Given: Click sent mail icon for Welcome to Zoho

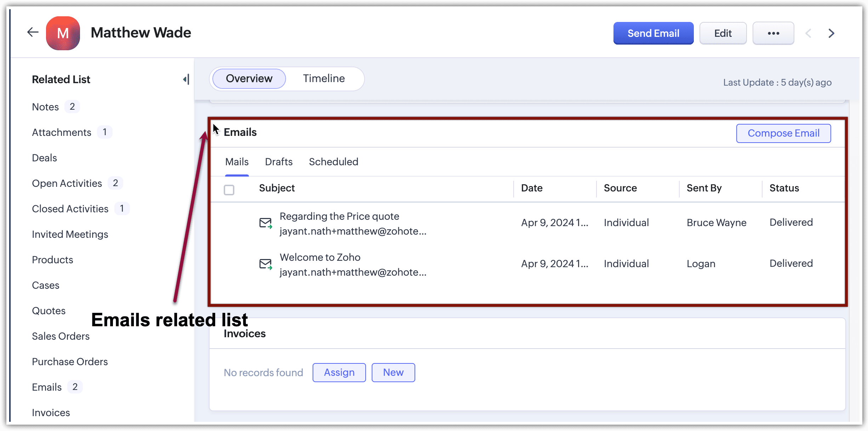Looking at the screenshot, I should click(x=265, y=264).
